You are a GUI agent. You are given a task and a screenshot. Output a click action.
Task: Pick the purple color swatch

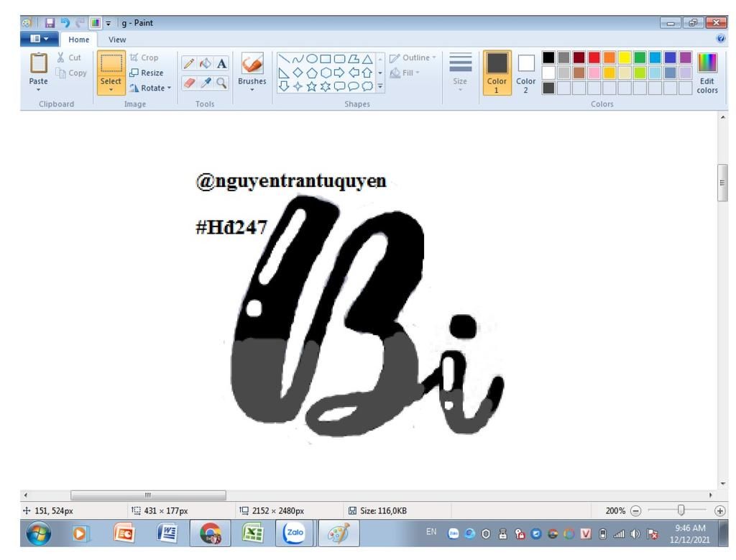click(x=685, y=58)
